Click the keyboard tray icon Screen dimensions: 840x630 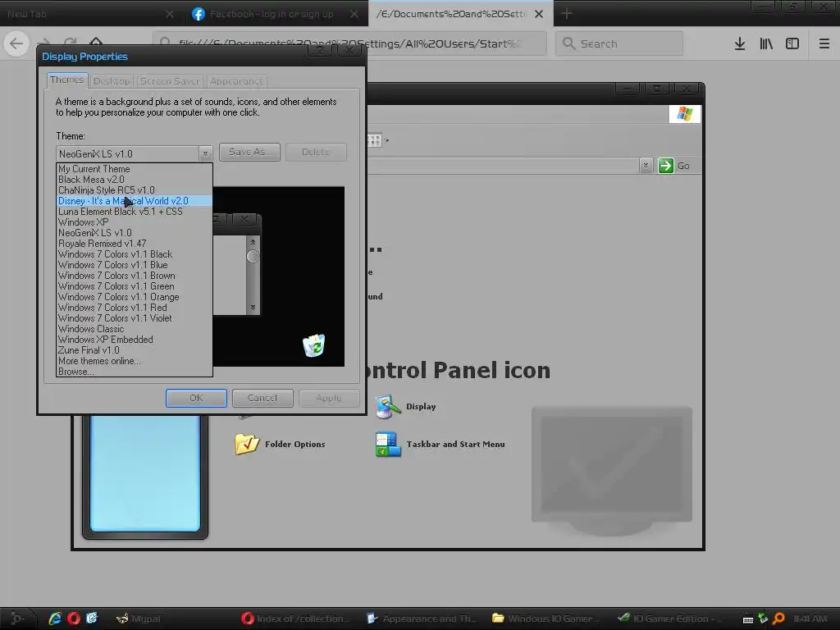click(748, 620)
